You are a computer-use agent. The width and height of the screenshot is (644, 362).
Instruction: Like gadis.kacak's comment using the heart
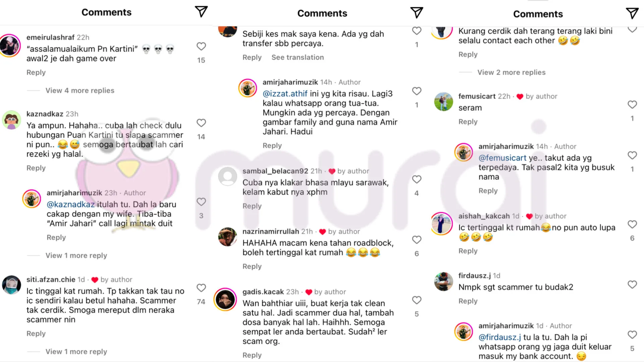(x=417, y=300)
